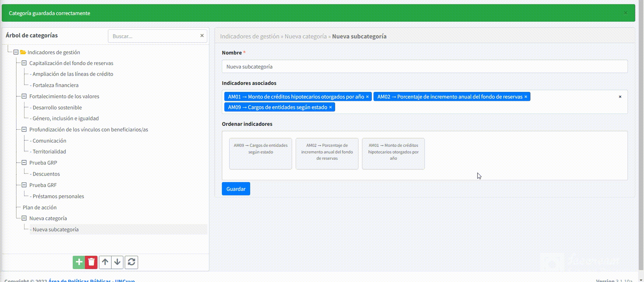Open Área de Políticas Públicas link
The height and width of the screenshot is (282, 644).
click(x=79, y=280)
